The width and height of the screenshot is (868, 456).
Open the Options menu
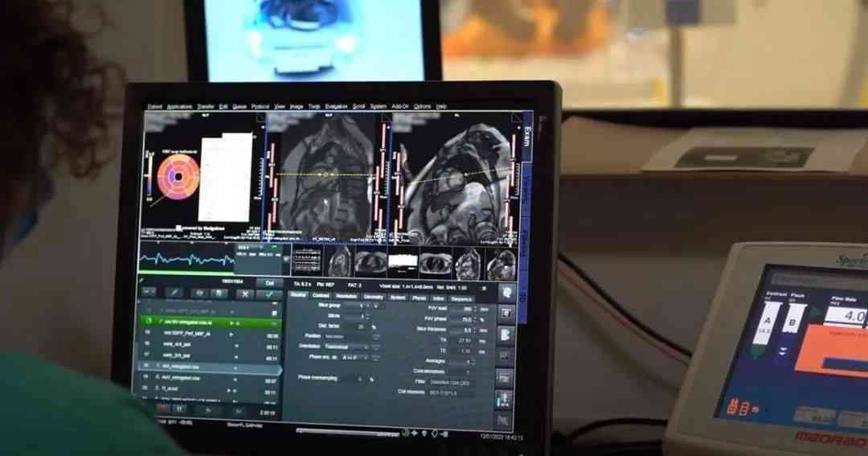tap(422, 106)
